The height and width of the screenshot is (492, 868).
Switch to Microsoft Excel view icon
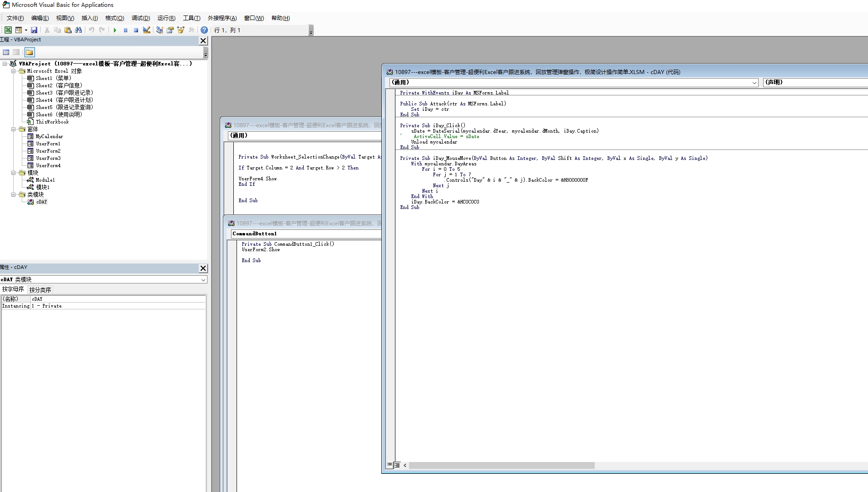pyautogui.click(x=8, y=30)
